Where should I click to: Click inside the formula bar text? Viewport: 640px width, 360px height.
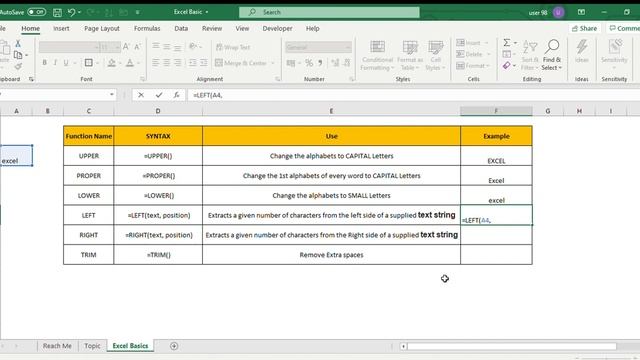(413, 95)
